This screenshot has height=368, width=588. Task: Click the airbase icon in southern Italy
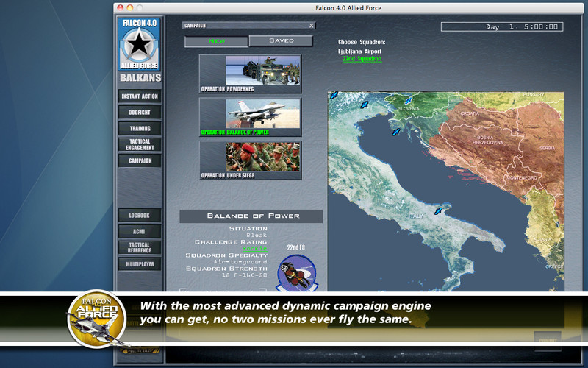438,211
